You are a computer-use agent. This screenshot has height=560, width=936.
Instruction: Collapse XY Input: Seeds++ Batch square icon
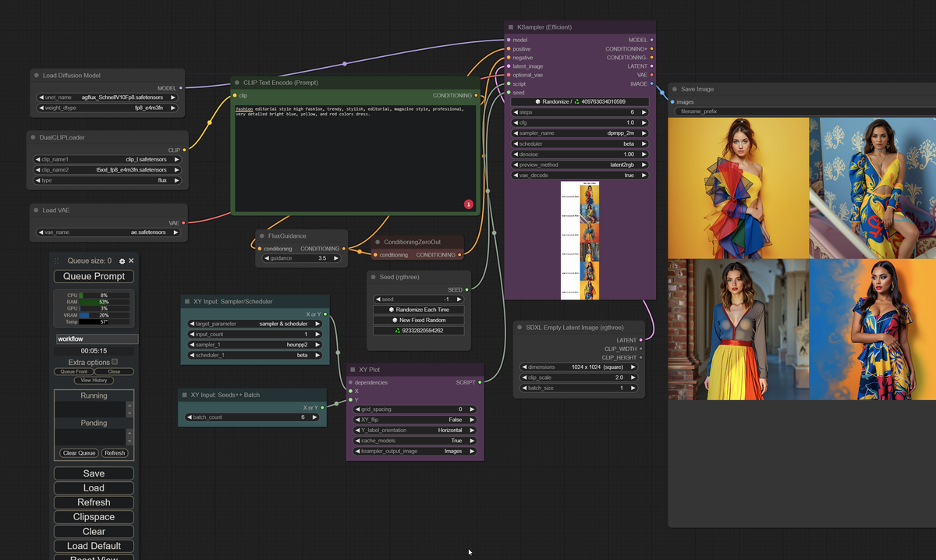184,395
